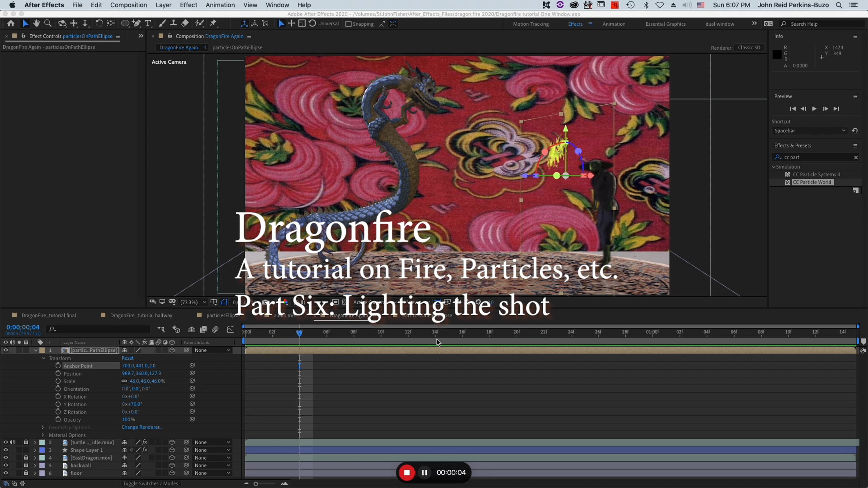Collapse the Transform property group
868x488 pixels.
coord(44,358)
